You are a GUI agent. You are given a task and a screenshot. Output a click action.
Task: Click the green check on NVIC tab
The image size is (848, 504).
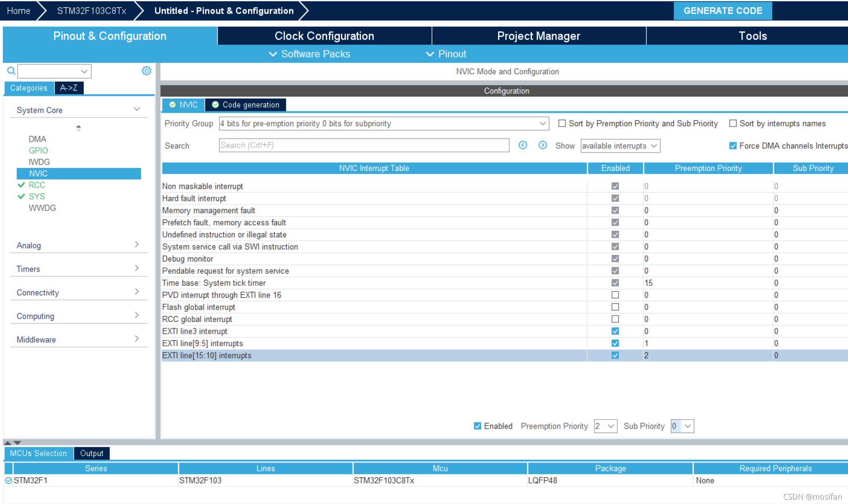coord(172,105)
